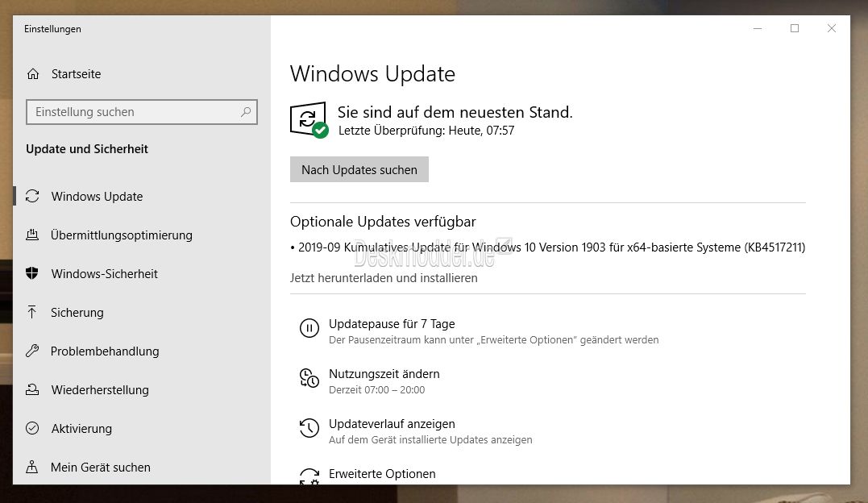Screen dimensions: 868x503
Task: Click the Übermittlungsoptimierung icon
Action: (32, 235)
